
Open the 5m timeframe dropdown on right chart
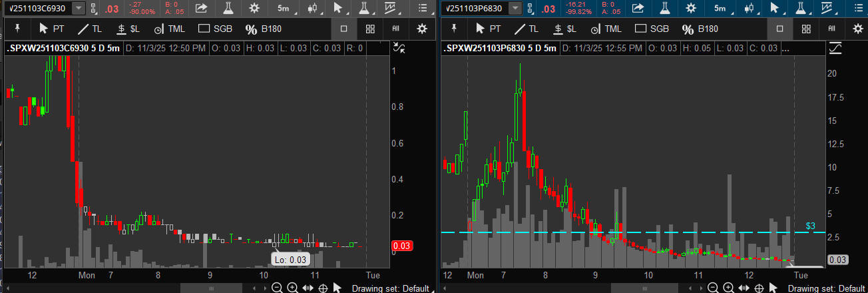click(720, 8)
